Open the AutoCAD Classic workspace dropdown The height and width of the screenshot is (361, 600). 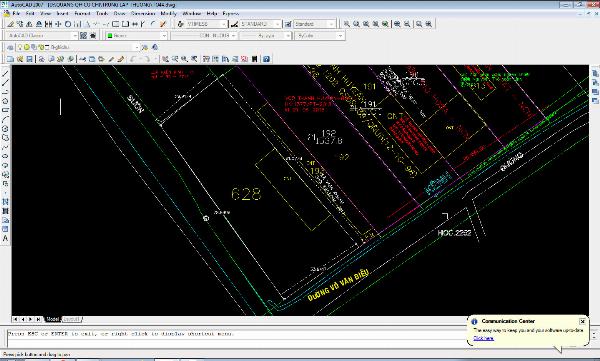coord(42,36)
